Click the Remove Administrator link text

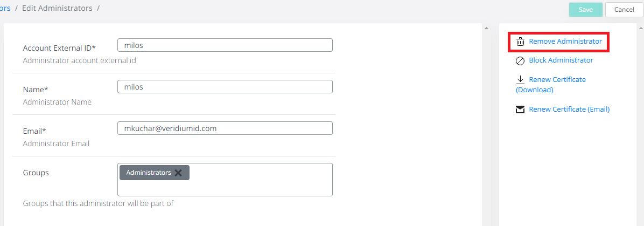(x=565, y=42)
